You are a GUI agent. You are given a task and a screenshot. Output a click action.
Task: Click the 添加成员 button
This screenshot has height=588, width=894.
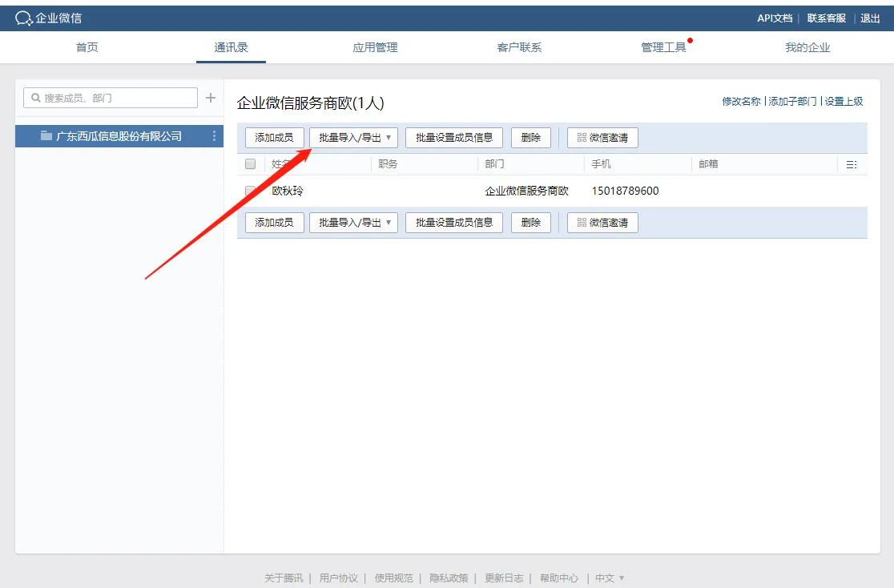coord(274,137)
